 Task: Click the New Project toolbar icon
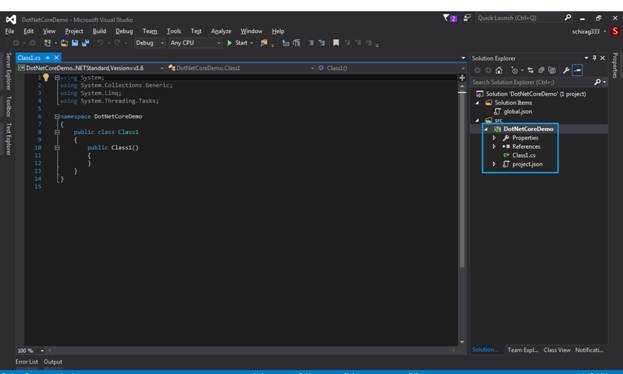pyautogui.click(x=48, y=43)
